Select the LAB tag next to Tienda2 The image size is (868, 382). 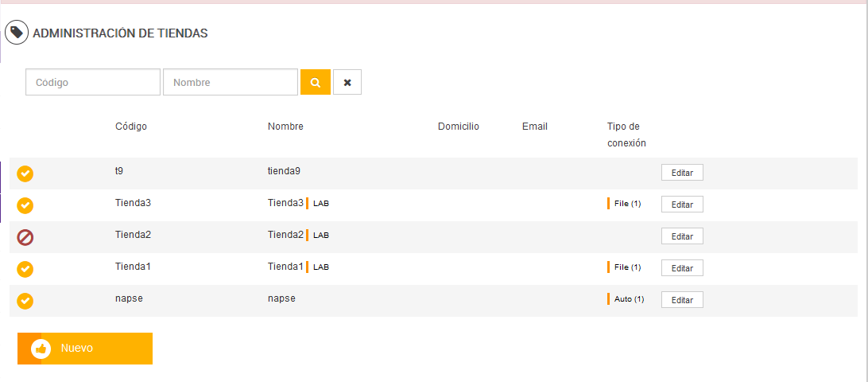(320, 236)
